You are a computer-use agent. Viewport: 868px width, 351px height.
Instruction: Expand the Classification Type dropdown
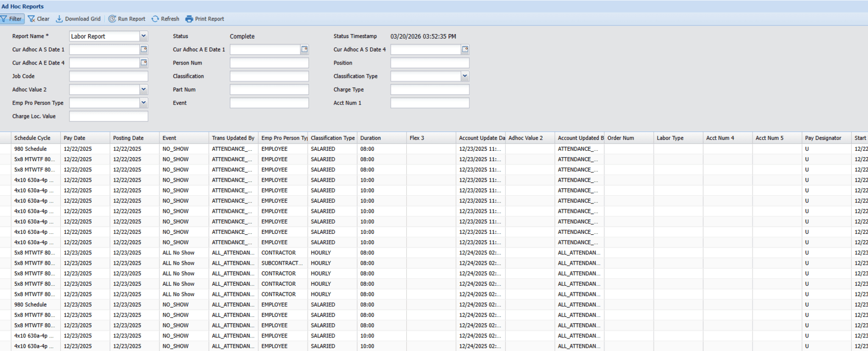pyautogui.click(x=465, y=76)
